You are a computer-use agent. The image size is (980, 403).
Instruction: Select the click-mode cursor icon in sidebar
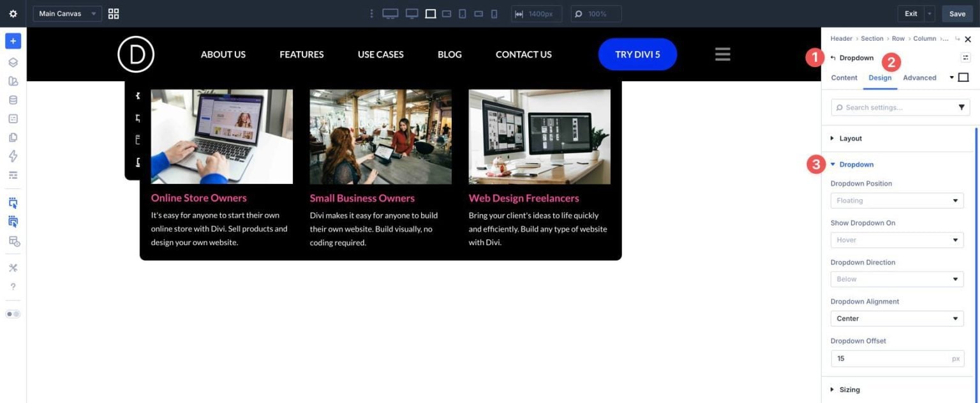pyautogui.click(x=13, y=203)
